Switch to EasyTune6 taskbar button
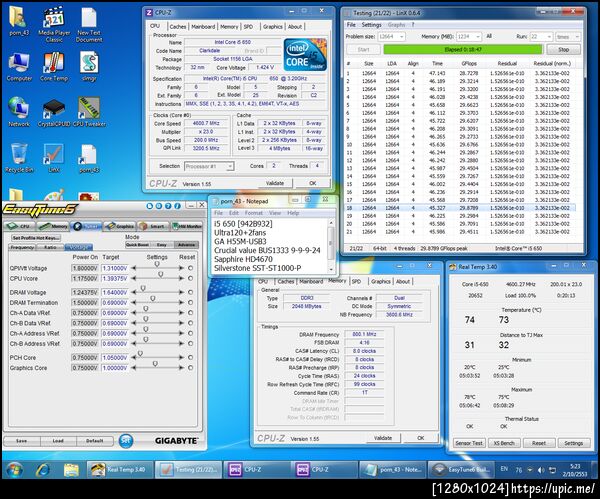The image size is (600, 499). coord(461,470)
